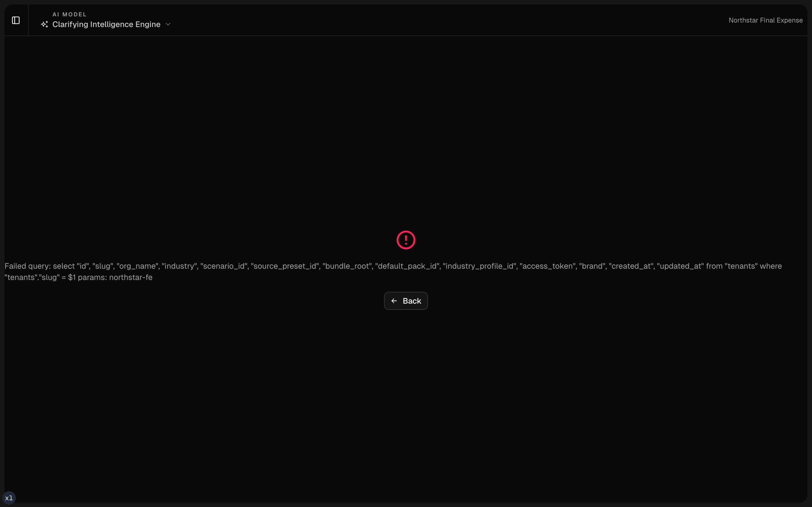
Task: Click the AI MODEL header label
Action: click(x=69, y=14)
